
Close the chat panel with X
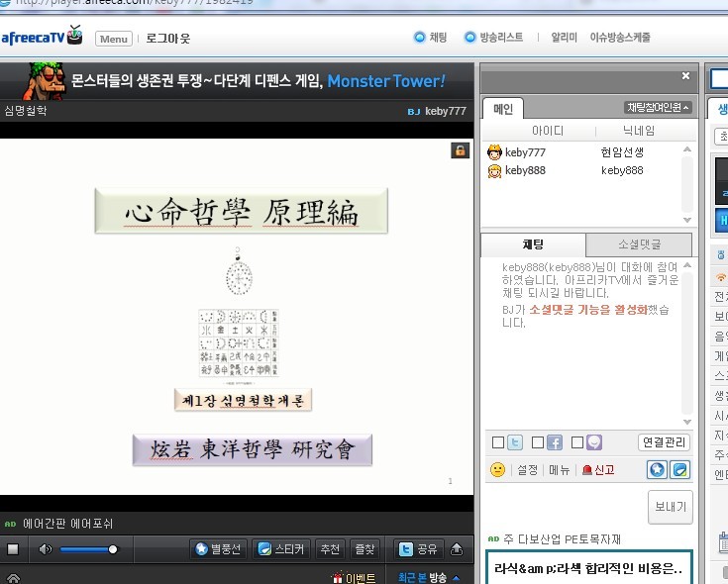(x=685, y=75)
